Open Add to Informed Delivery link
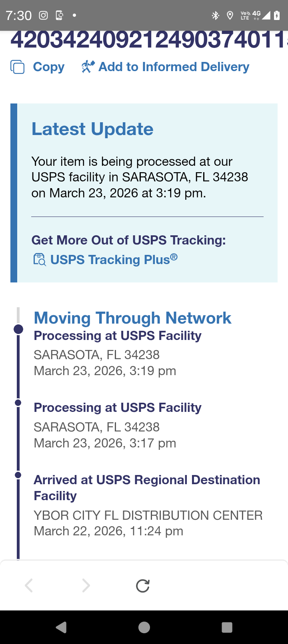288x644 pixels. 174,67
